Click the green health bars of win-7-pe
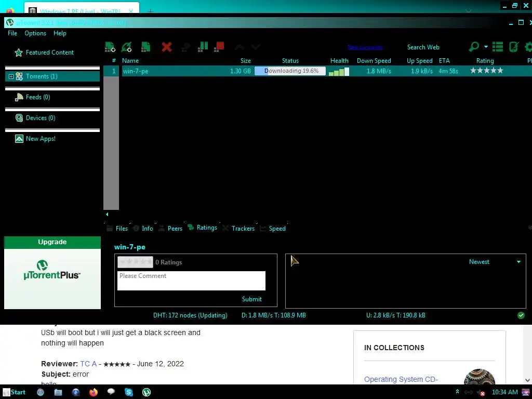 pos(339,72)
